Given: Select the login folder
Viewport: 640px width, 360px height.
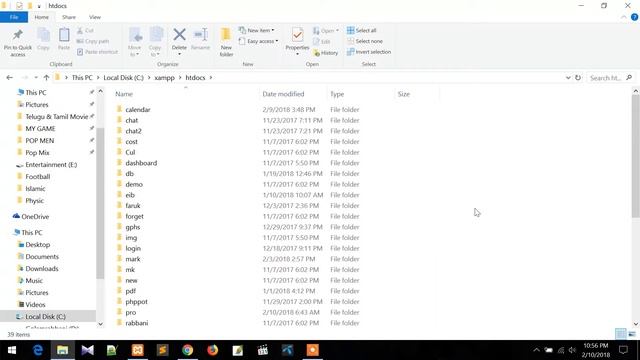Looking at the screenshot, I should (133, 248).
